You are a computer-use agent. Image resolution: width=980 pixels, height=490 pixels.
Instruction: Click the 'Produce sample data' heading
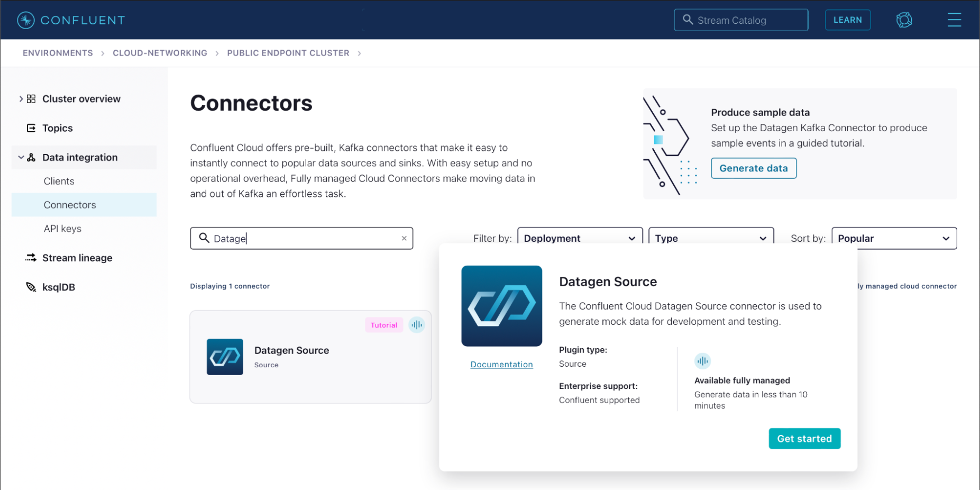click(x=761, y=112)
